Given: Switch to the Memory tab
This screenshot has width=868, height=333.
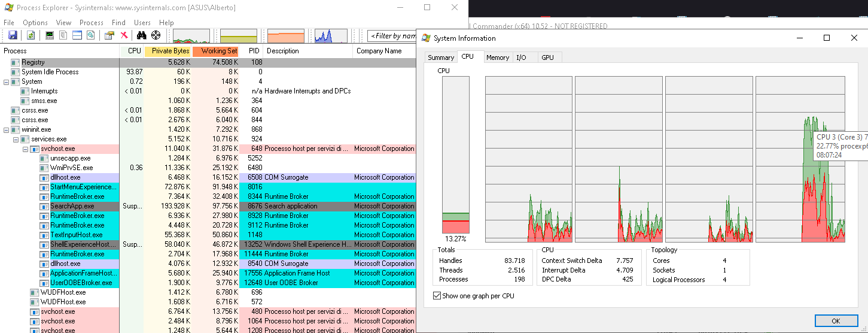Looking at the screenshot, I should pyautogui.click(x=498, y=57).
